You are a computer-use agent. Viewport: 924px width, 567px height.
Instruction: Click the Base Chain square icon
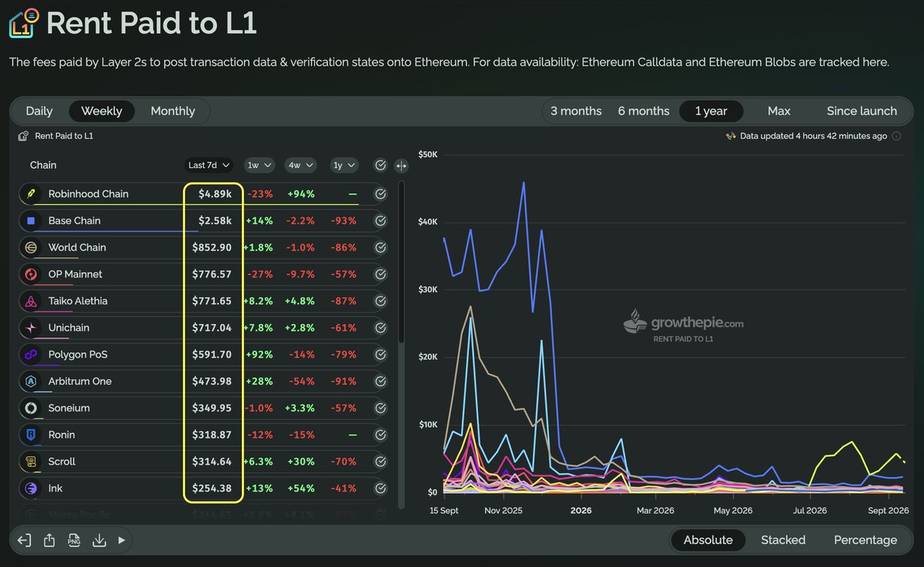click(x=31, y=221)
